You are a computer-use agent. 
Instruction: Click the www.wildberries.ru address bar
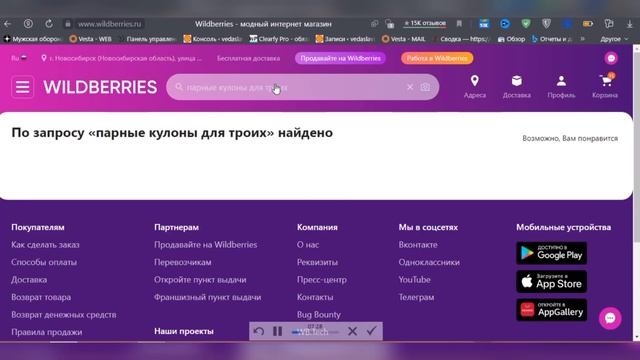coord(109,24)
